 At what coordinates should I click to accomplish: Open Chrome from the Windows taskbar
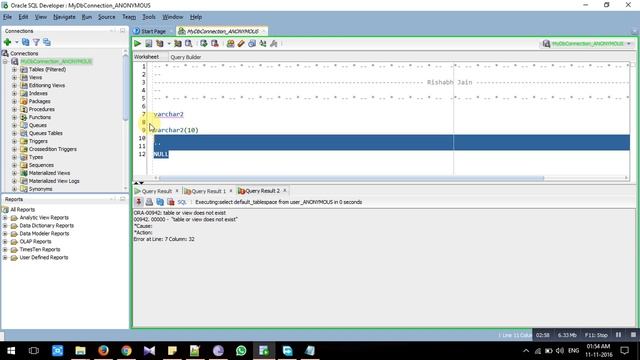click(x=127, y=351)
